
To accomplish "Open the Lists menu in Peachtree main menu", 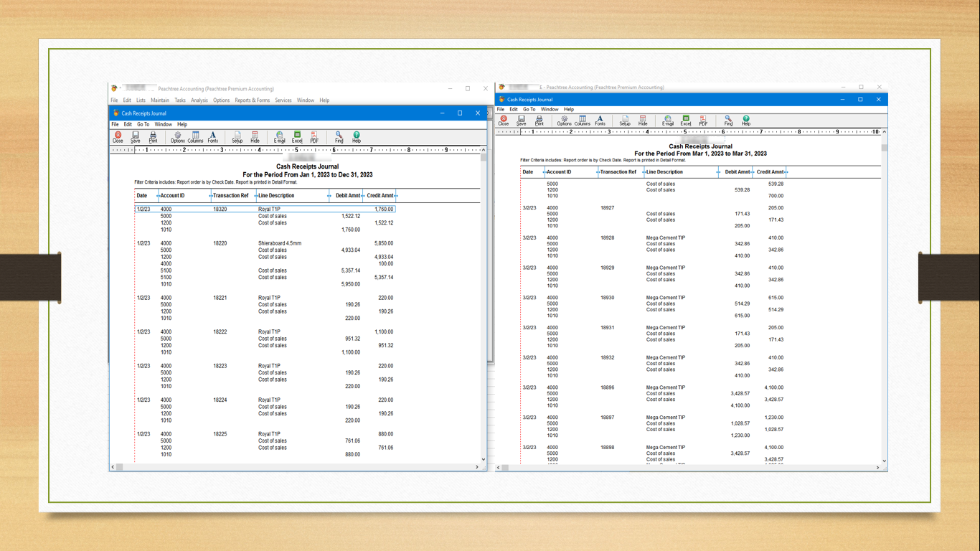I will coord(141,100).
